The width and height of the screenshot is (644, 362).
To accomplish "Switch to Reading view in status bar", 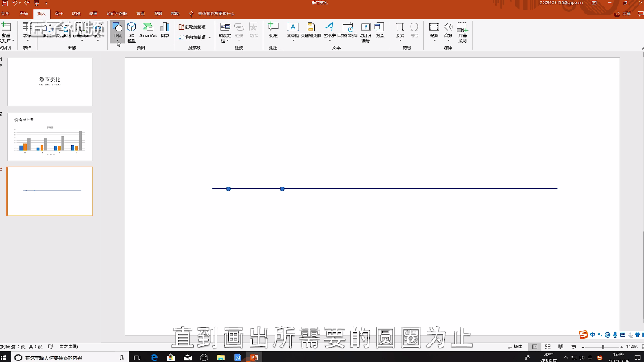I will click(x=560, y=347).
